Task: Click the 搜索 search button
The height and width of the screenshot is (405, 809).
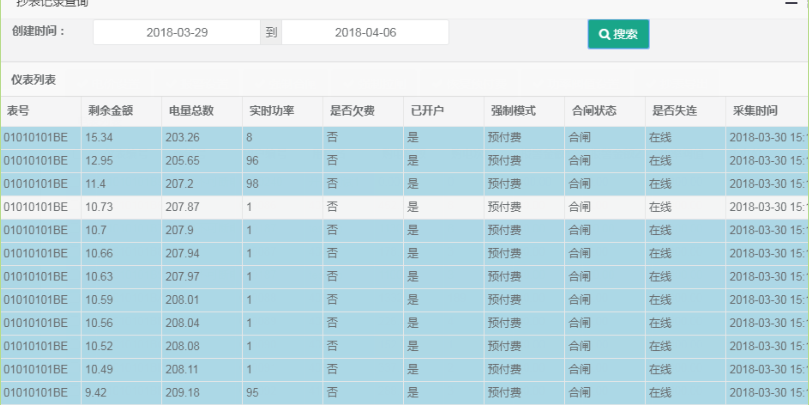Action: coord(618,34)
